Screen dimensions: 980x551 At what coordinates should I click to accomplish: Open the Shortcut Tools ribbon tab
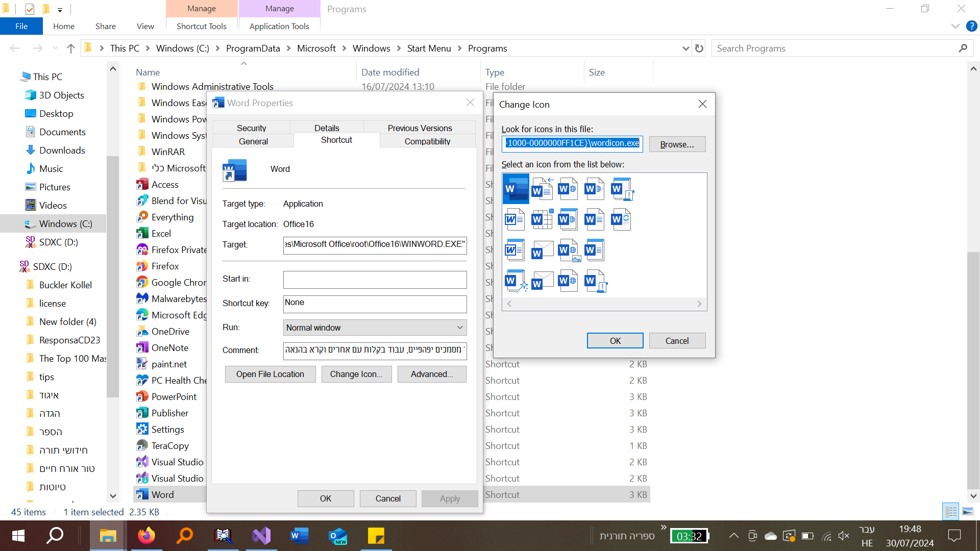point(202,26)
